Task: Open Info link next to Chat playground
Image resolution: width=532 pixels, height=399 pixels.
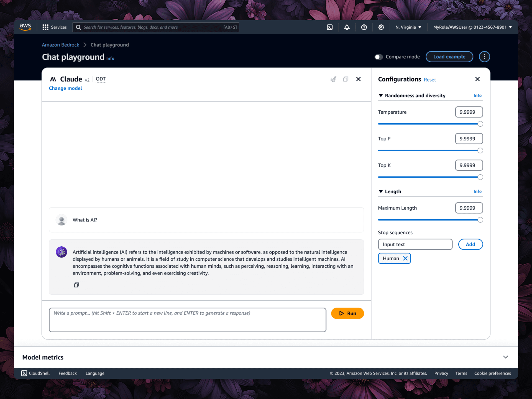Action: 110,58
